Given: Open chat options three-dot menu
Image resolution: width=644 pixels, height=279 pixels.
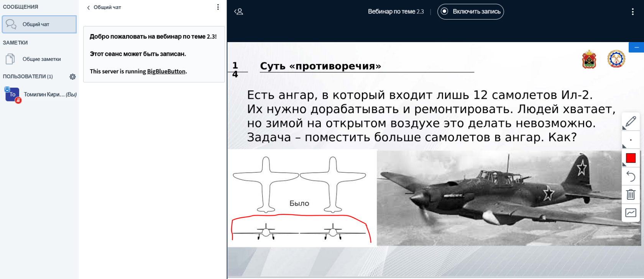Looking at the screenshot, I should tap(218, 7).
